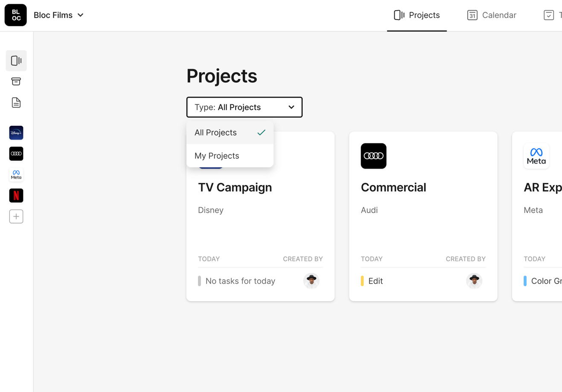Screen dimensions: 562x392
Task: Click creator avatar on Commercial card
Action: [474, 281]
